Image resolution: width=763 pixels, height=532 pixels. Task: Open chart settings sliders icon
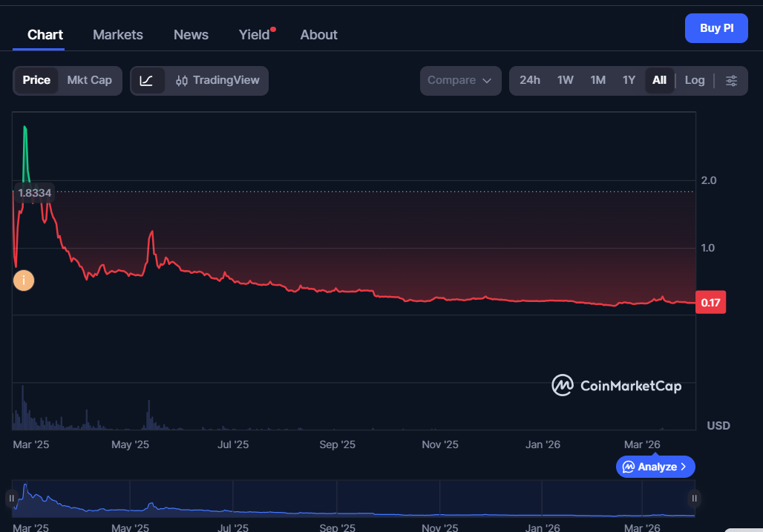tap(732, 80)
